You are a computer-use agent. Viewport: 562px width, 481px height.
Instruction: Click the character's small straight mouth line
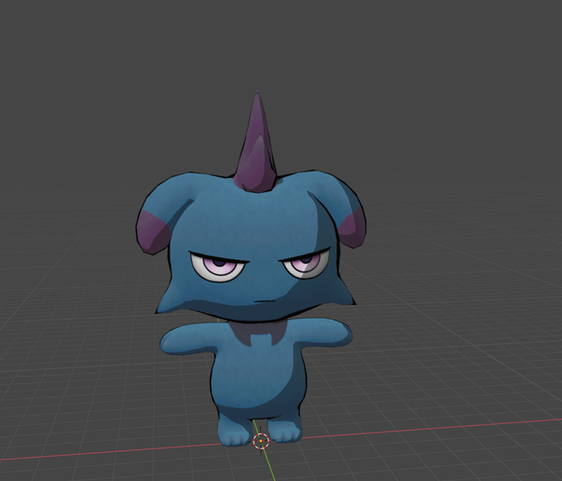pos(264,301)
